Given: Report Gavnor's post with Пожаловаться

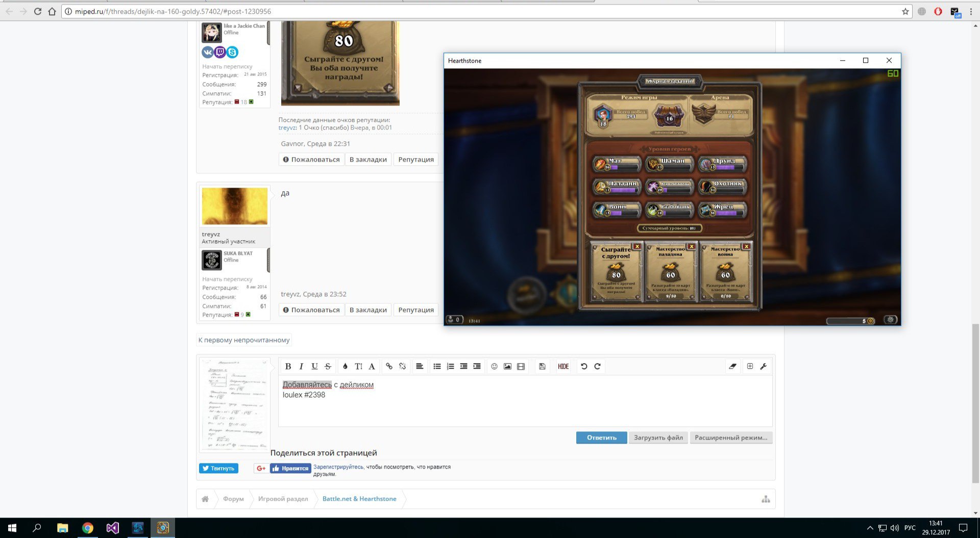Looking at the screenshot, I should point(311,160).
